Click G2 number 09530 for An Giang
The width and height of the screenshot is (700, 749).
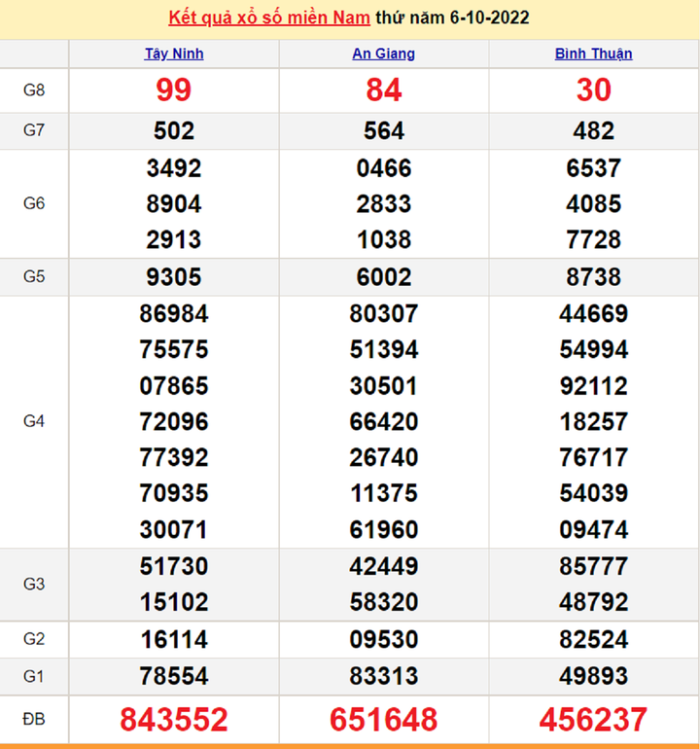(383, 639)
